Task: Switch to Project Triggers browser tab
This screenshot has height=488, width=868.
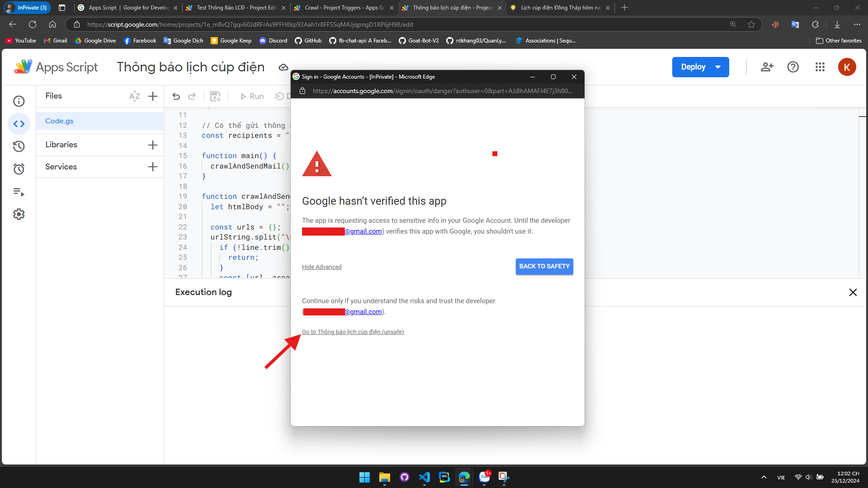Action: tap(344, 8)
